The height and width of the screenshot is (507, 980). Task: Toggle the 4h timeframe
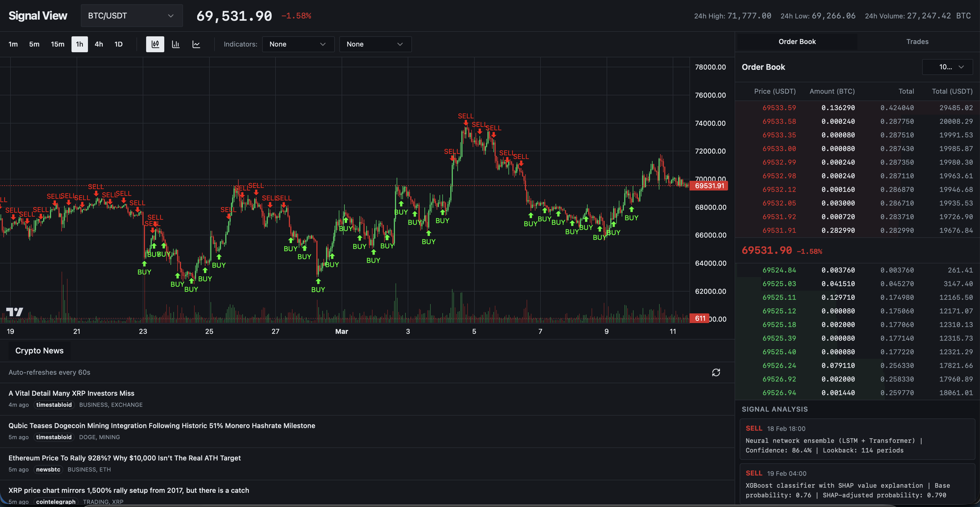click(x=99, y=44)
